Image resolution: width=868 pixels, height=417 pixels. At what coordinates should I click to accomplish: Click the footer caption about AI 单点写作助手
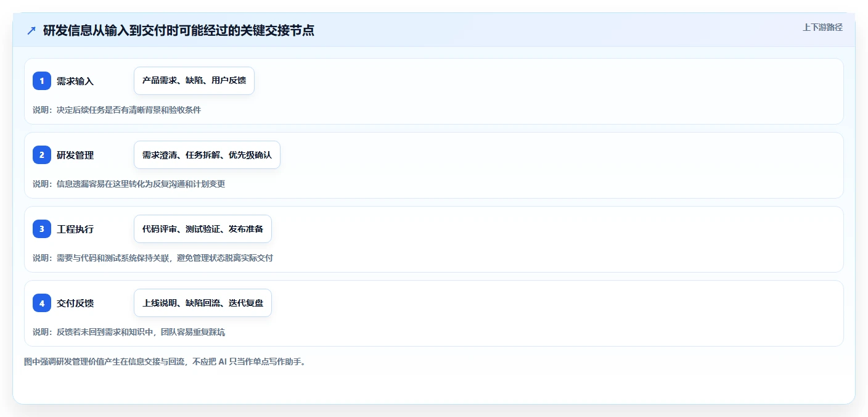click(165, 361)
